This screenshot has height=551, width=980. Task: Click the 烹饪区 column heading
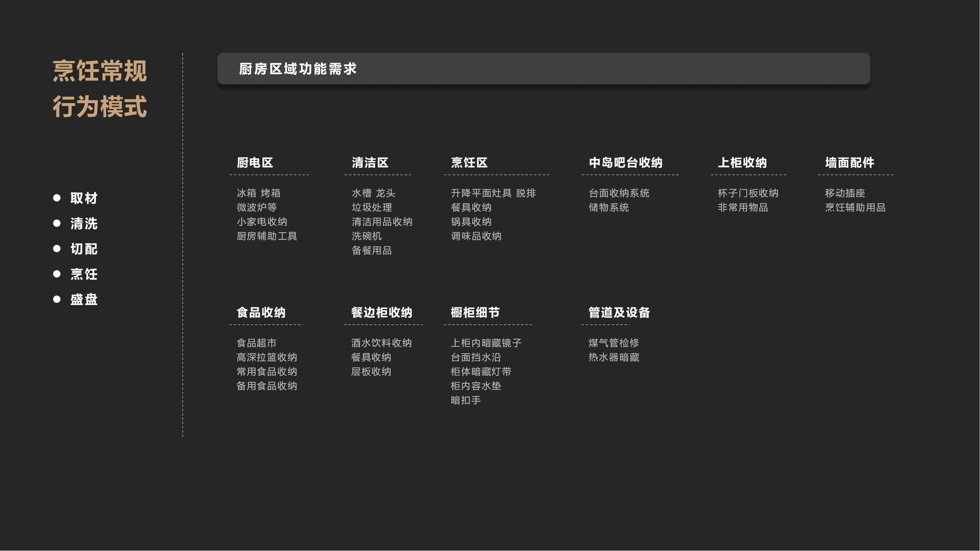tap(469, 163)
